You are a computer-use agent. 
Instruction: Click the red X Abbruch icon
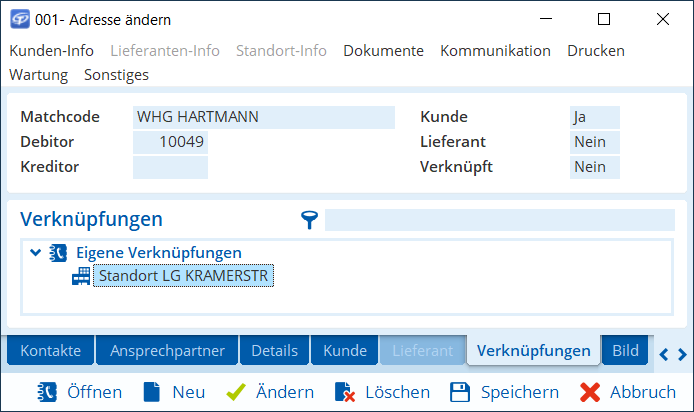[x=590, y=391]
